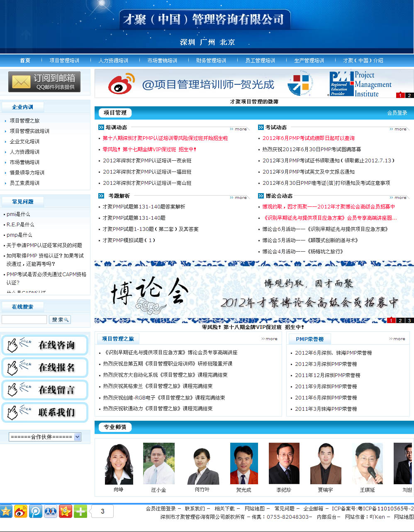Open '2011年3月珠海PMP荣誉榜'

326,409
